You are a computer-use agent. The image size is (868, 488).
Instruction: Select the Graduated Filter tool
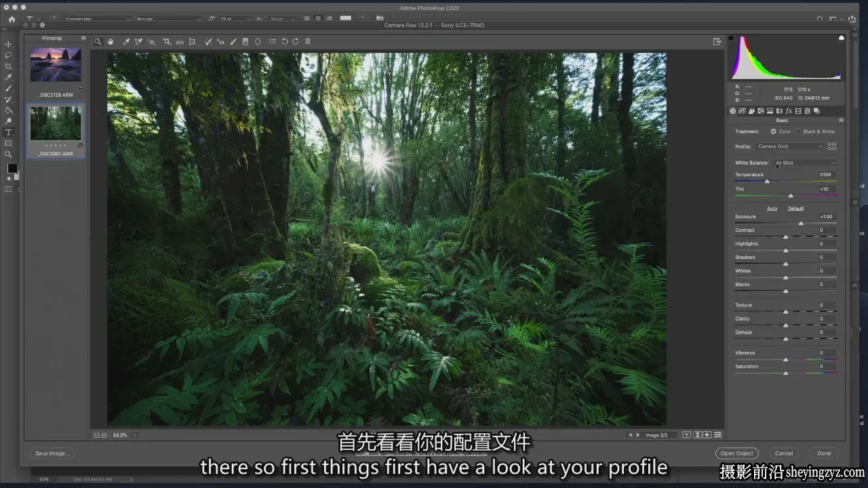245,41
